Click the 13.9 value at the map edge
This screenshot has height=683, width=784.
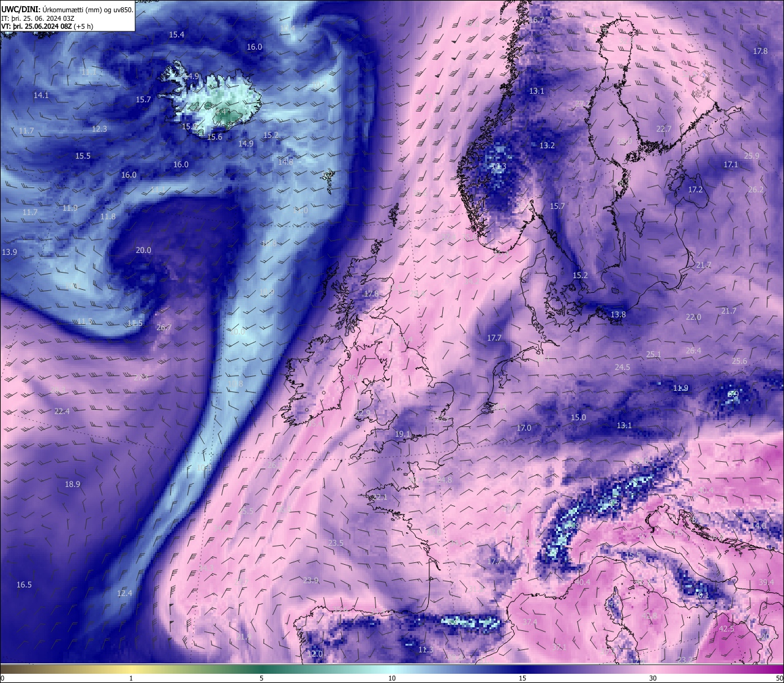[x=9, y=252]
